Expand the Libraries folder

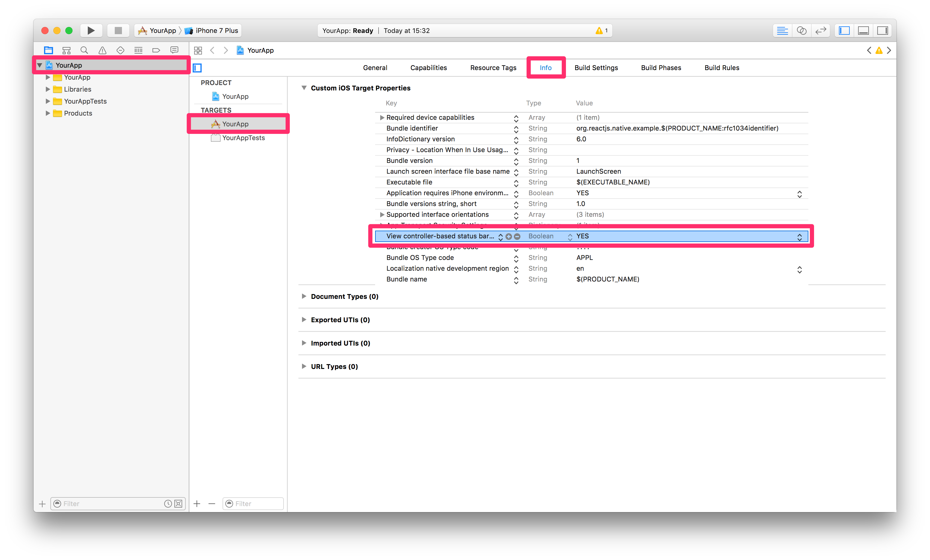48,90
